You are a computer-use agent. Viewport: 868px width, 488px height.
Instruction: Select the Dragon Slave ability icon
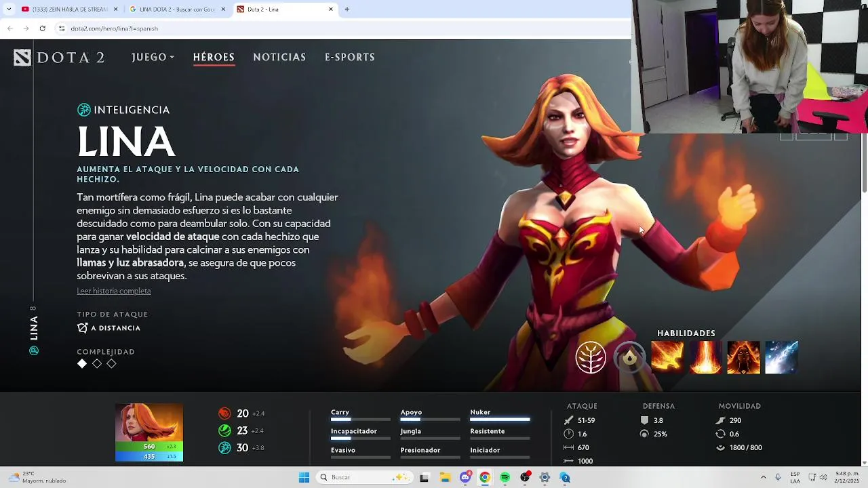click(667, 357)
